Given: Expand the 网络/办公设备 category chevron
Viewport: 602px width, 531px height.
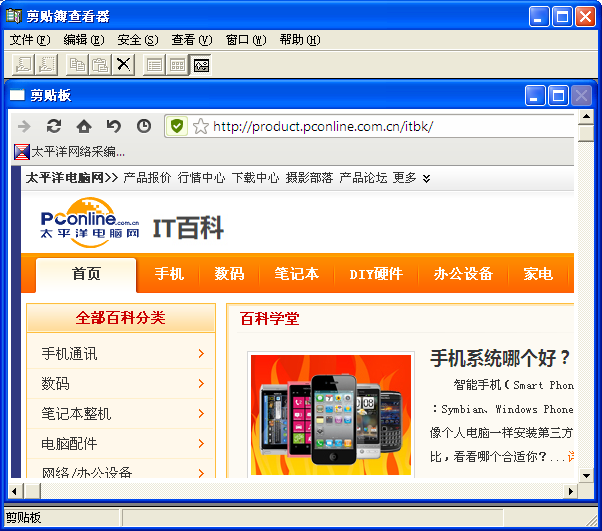Looking at the screenshot, I should [x=201, y=473].
